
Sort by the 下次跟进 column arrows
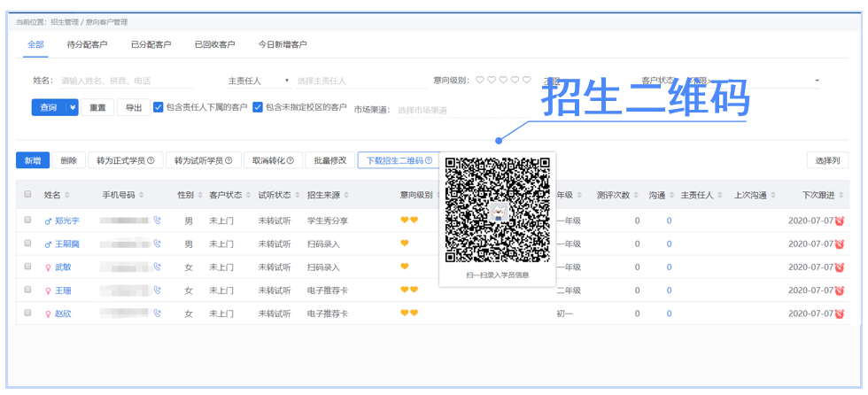(x=839, y=195)
